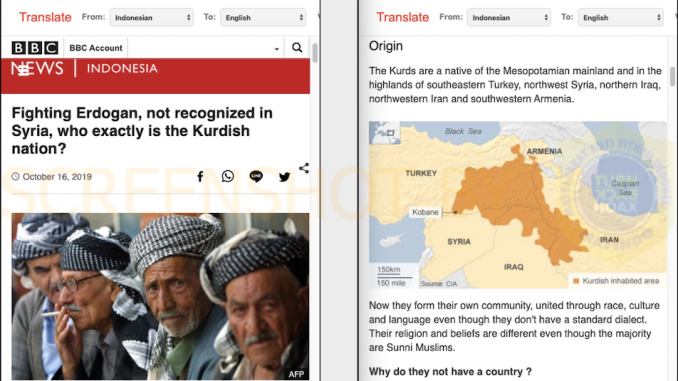Open left panel From language Indonesian dropdown

pyautogui.click(x=151, y=18)
